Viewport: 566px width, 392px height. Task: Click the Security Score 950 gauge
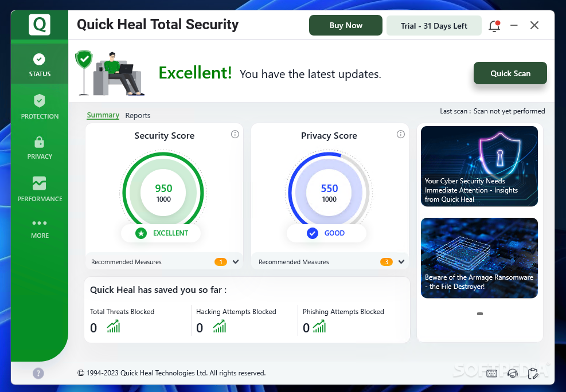(x=163, y=193)
